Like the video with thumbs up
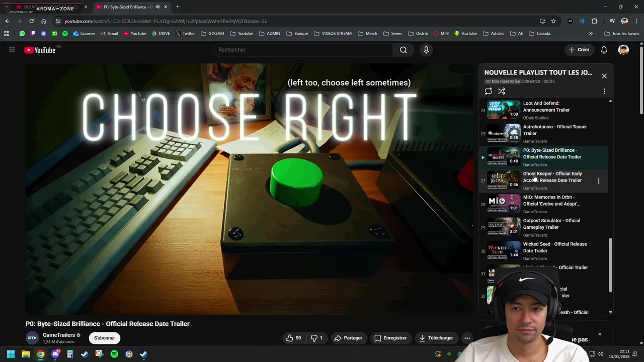 [x=294, y=338]
